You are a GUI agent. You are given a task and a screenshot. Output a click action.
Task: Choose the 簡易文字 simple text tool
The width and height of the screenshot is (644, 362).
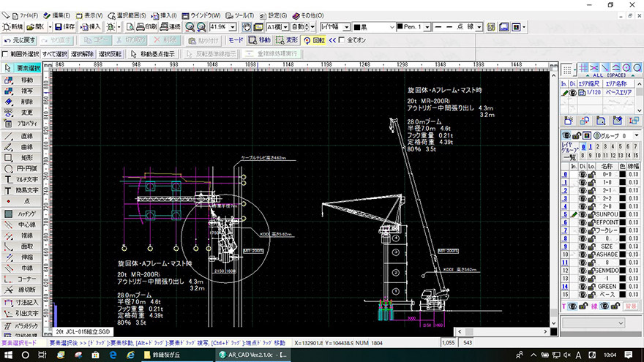click(21, 190)
